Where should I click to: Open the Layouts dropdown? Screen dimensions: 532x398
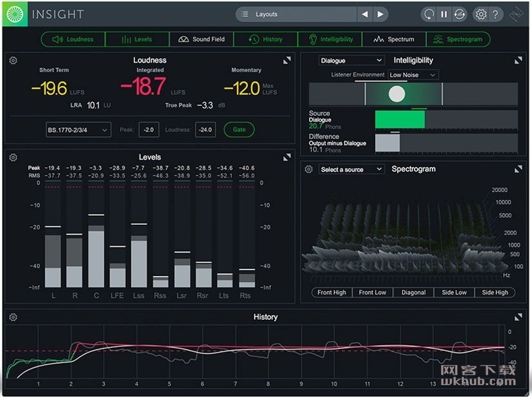(296, 14)
